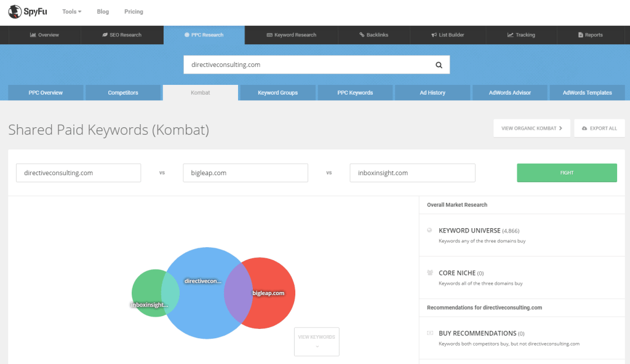Open the Pricing link

point(134,12)
